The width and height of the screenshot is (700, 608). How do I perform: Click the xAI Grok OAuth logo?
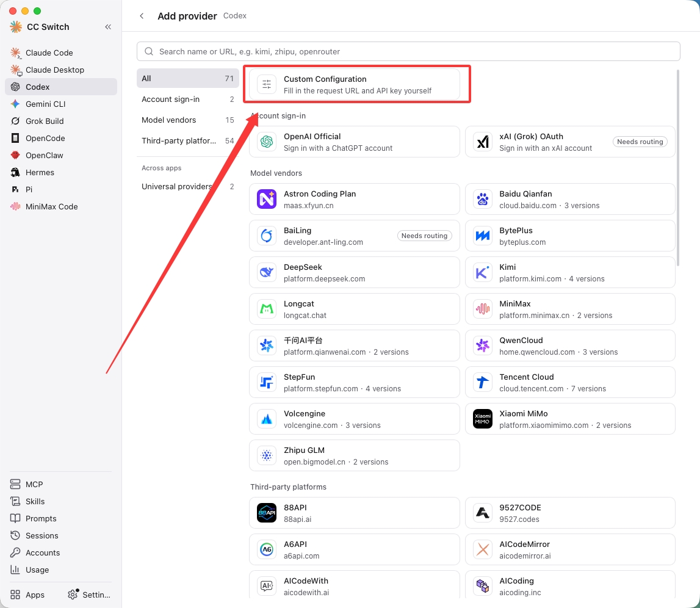[x=483, y=142]
